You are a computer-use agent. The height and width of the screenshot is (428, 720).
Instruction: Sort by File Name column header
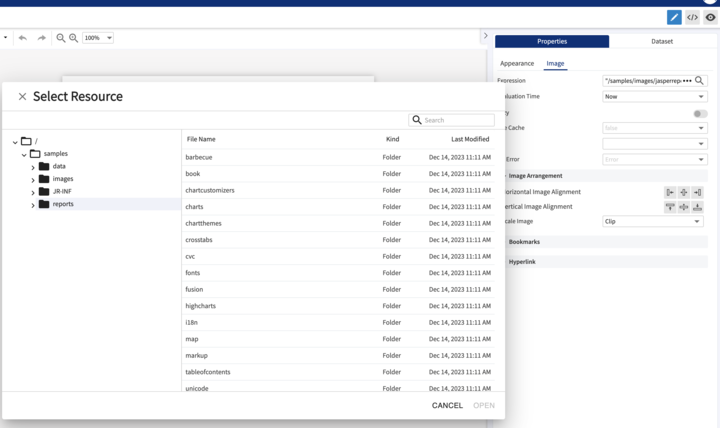201,139
